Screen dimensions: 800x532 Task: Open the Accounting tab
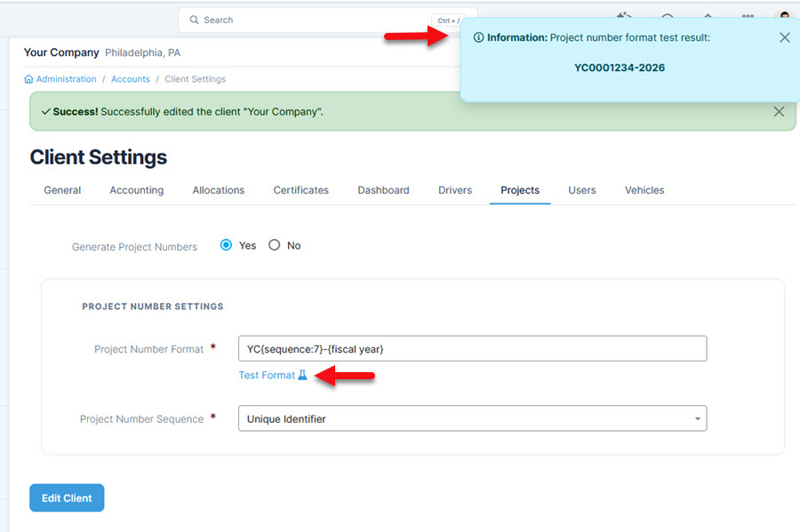pos(136,190)
